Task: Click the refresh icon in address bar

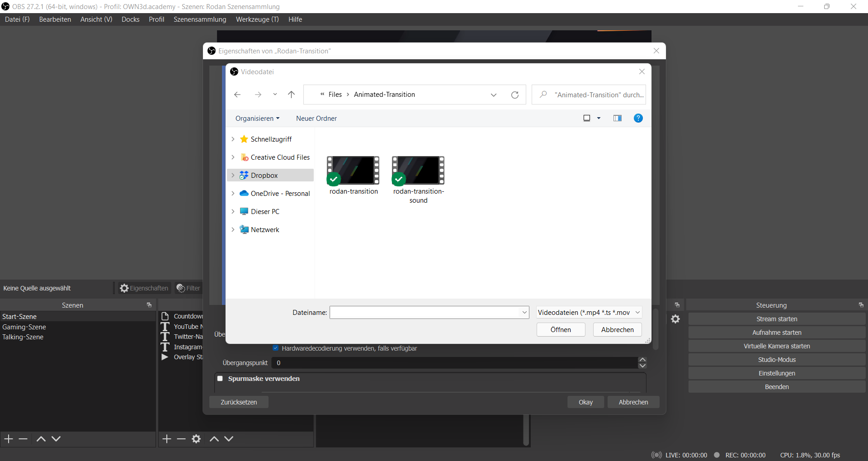Action: [514, 95]
